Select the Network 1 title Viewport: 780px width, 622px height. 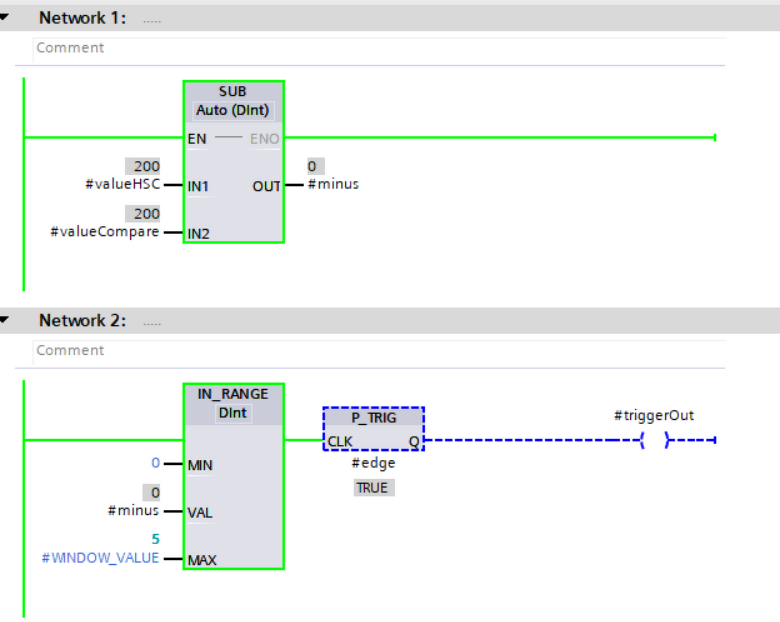point(83,18)
